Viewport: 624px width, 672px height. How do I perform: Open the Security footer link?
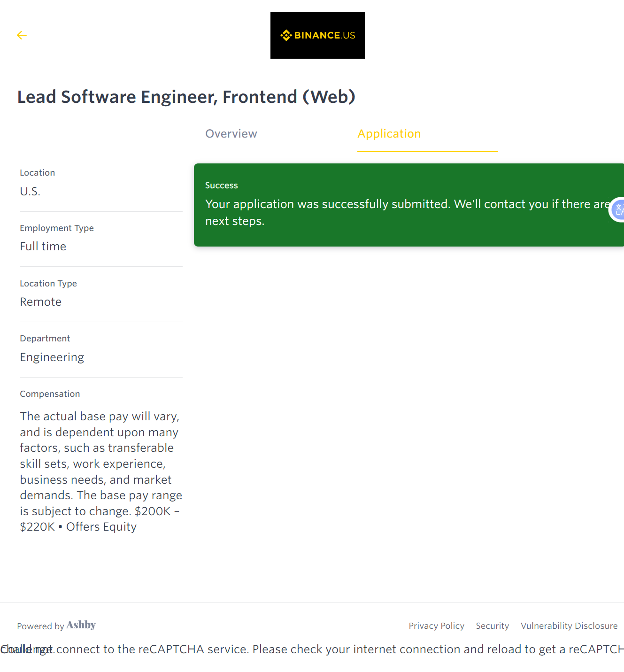click(x=492, y=626)
